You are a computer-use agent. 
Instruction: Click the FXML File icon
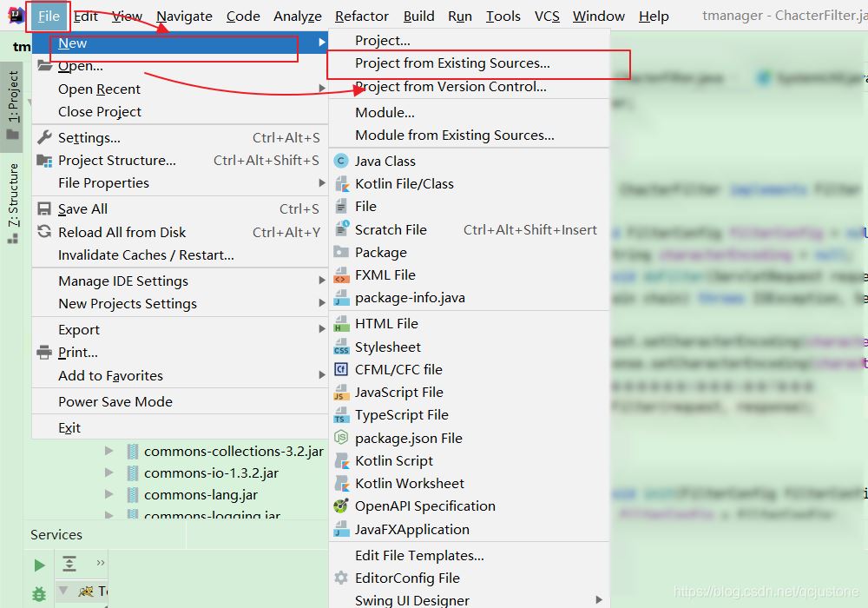coord(341,275)
